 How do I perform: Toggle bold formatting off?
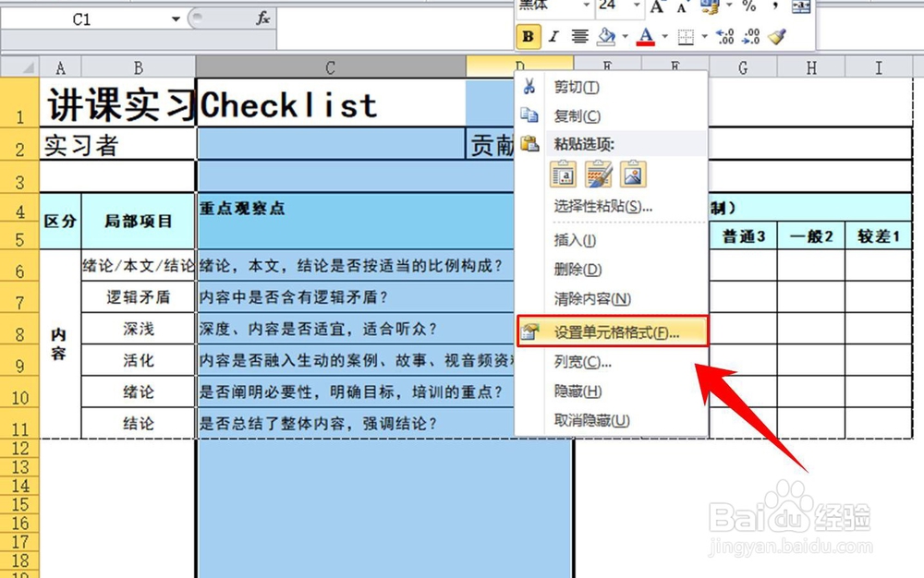[x=527, y=37]
